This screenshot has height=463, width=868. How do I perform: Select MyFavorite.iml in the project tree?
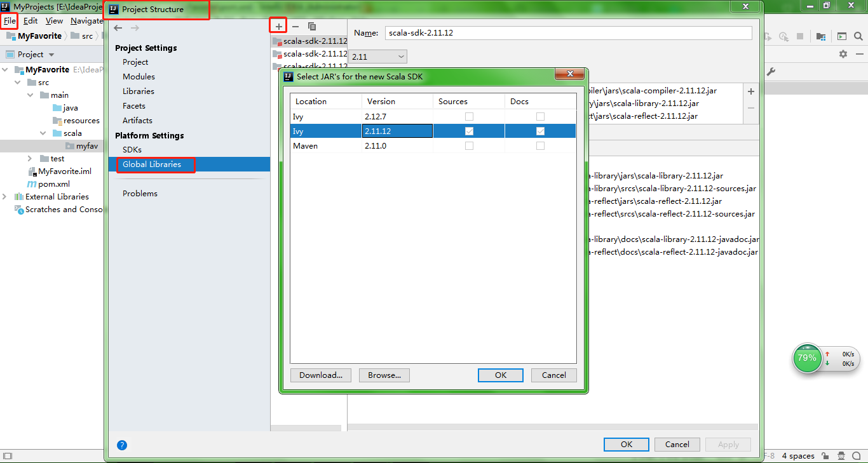pos(60,171)
